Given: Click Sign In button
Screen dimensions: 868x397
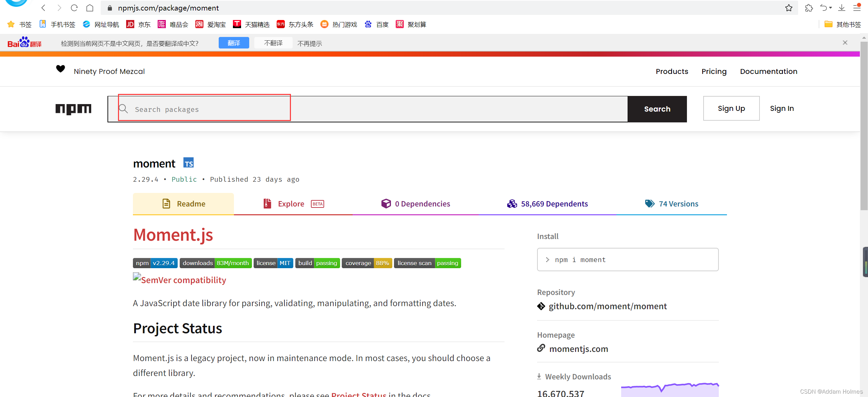Looking at the screenshot, I should coord(782,108).
